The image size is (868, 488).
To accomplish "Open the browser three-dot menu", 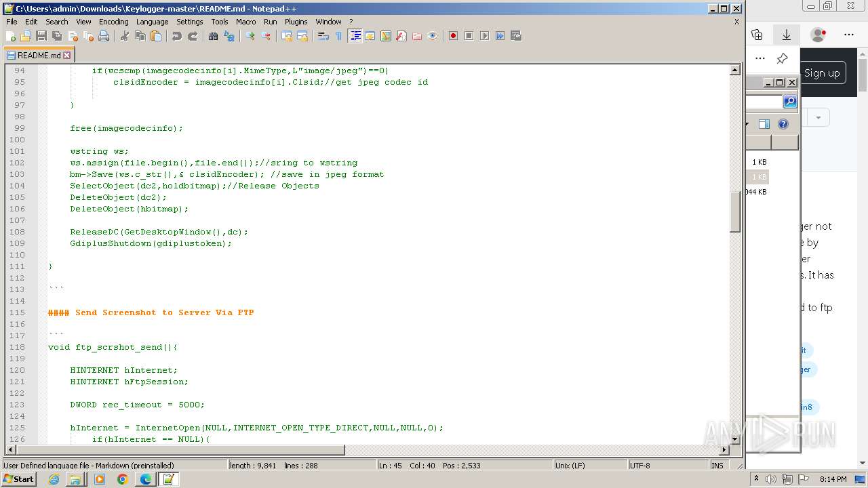I will [849, 35].
